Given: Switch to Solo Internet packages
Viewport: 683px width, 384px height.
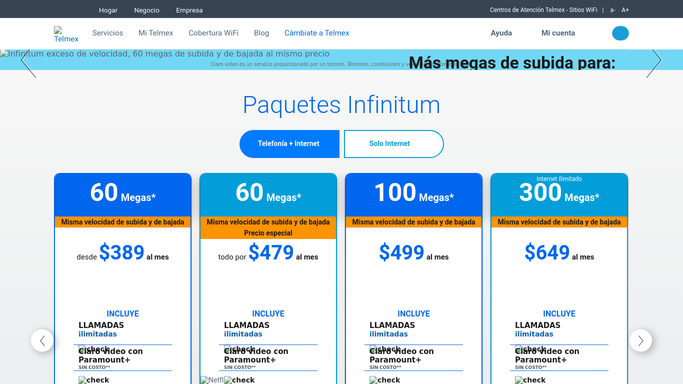Looking at the screenshot, I should (x=394, y=144).
